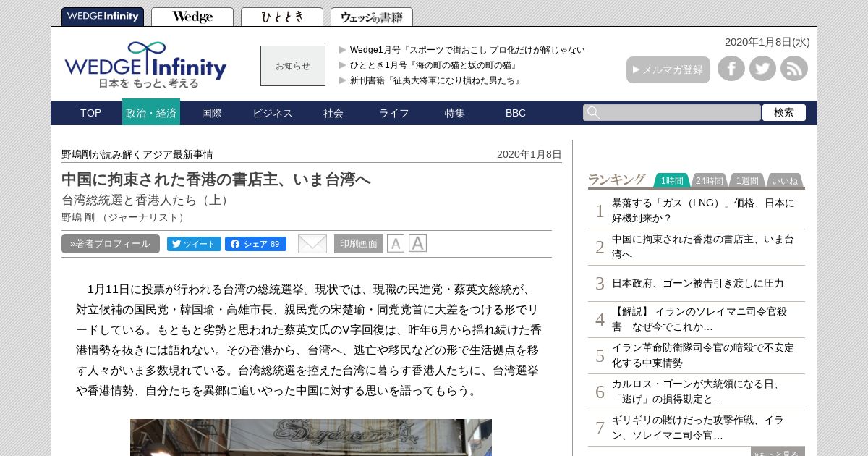Click the メルマガ登録 newsletter button
Image resolution: width=868 pixels, height=456 pixels.
pyautogui.click(x=668, y=69)
